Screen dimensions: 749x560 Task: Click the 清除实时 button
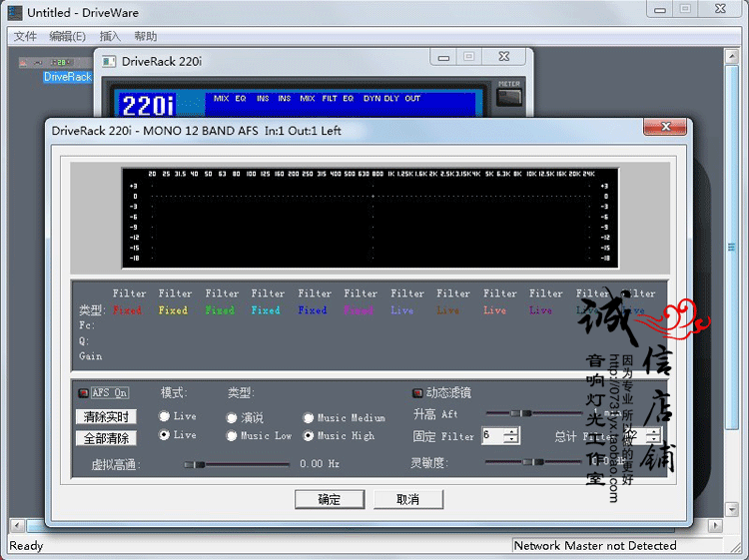point(106,417)
